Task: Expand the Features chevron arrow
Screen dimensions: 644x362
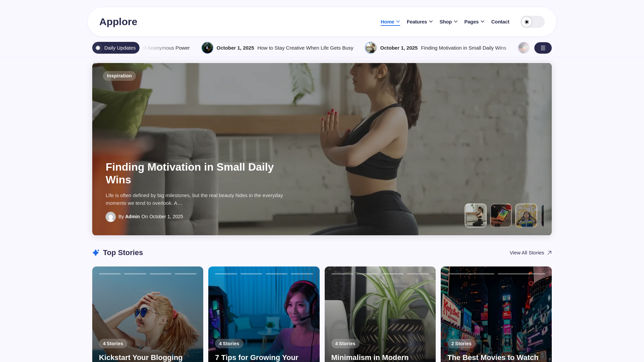Action: [431, 22]
